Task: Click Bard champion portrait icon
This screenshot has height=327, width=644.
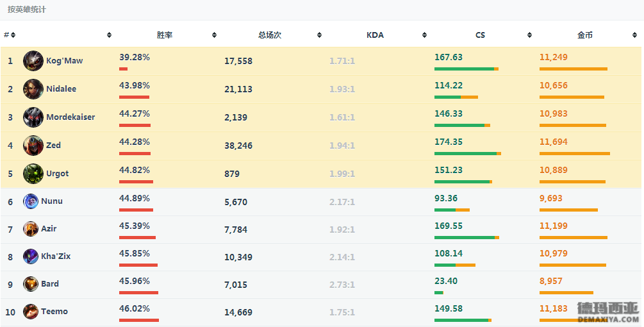Action: tap(30, 284)
